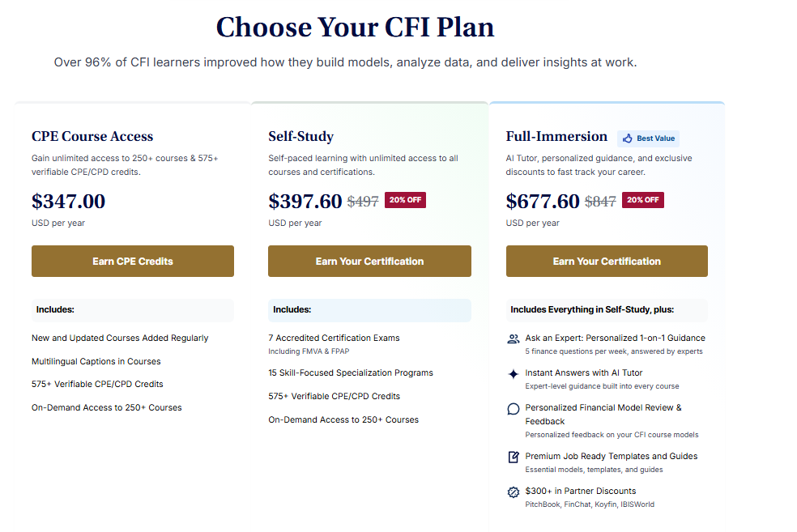Image resolution: width=797 pixels, height=532 pixels.
Task: Click the Job Ready Templates edit icon
Action: pos(514,457)
